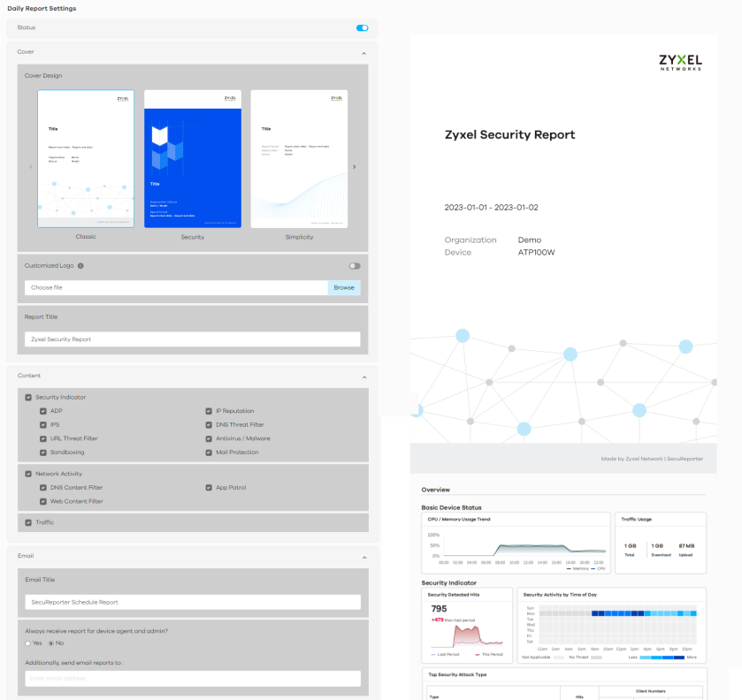The width and height of the screenshot is (742, 700).
Task: Show previous cover designs with left arrow
Action: [31, 167]
